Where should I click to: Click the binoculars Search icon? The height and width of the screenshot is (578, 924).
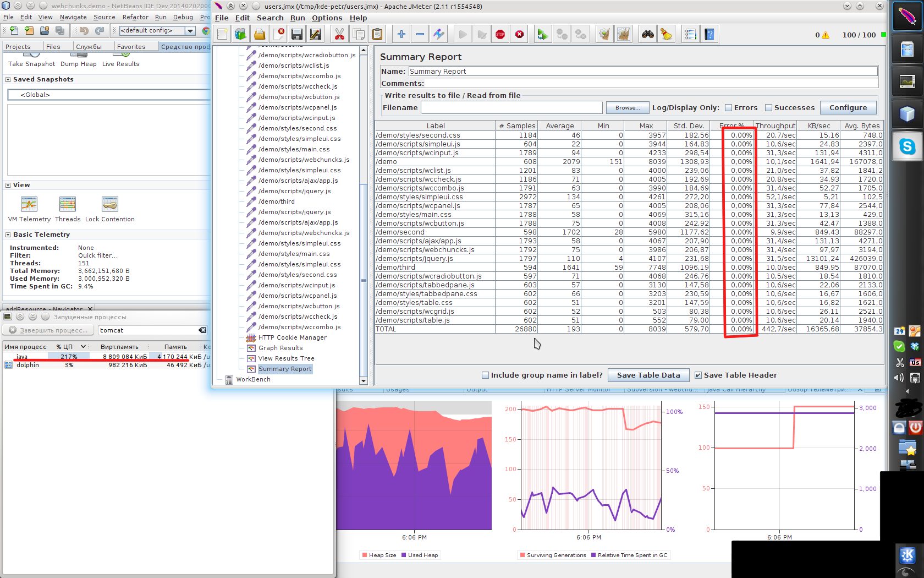[x=647, y=35]
